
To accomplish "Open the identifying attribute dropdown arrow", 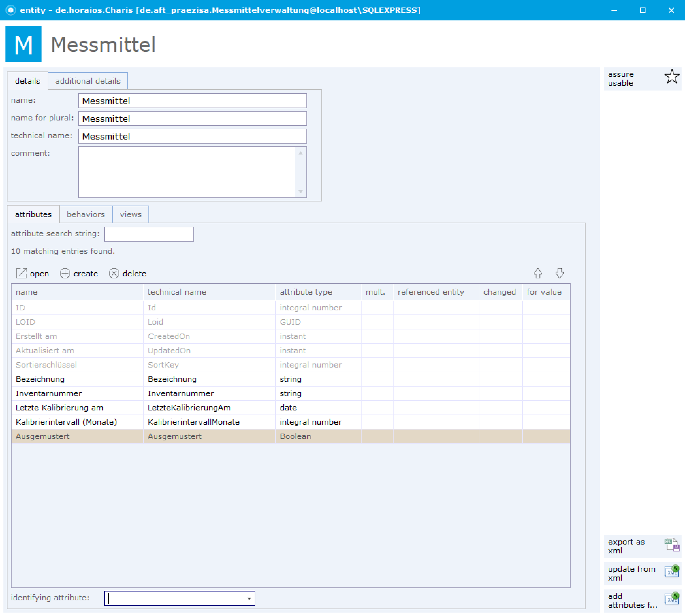I will (249, 598).
